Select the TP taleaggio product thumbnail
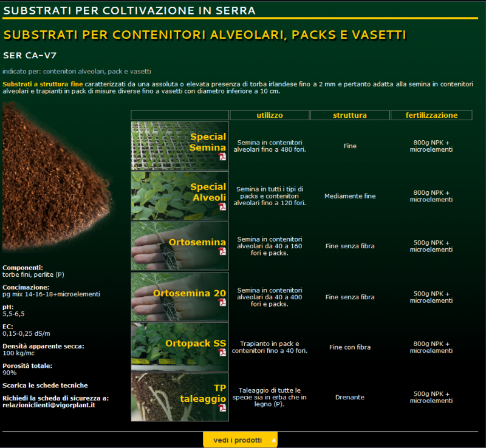The width and height of the screenshot is (486, 448). click(180, 397)
